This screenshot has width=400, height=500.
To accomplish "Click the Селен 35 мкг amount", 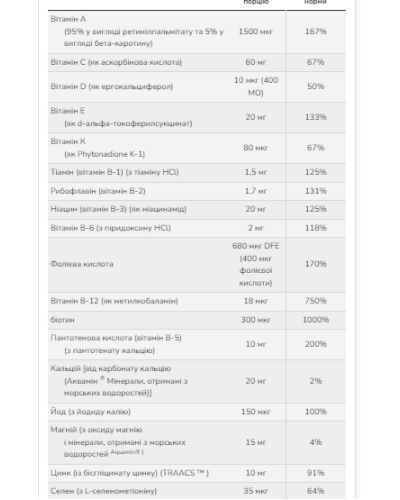I will [256, 491].
